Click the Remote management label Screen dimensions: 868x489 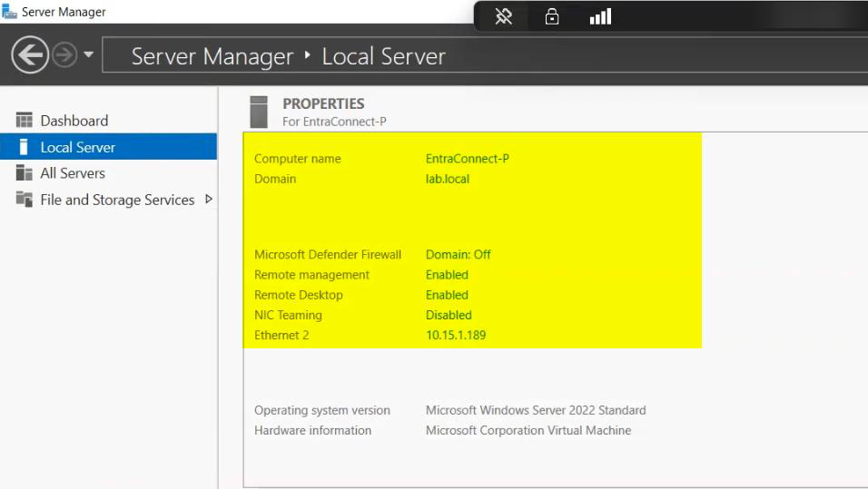tap(311, 275)
